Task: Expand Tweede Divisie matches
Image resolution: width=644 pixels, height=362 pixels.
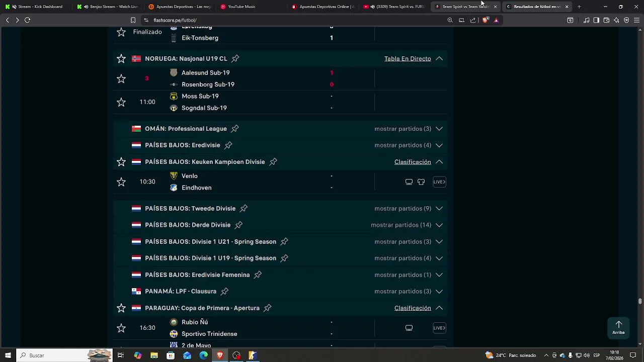Action: [x=439, y=209]
